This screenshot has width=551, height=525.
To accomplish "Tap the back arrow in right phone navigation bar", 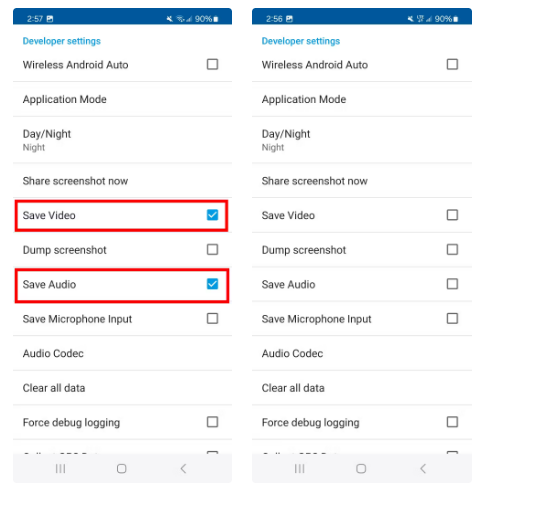I will pyautogui.click(x=423, y=468).
